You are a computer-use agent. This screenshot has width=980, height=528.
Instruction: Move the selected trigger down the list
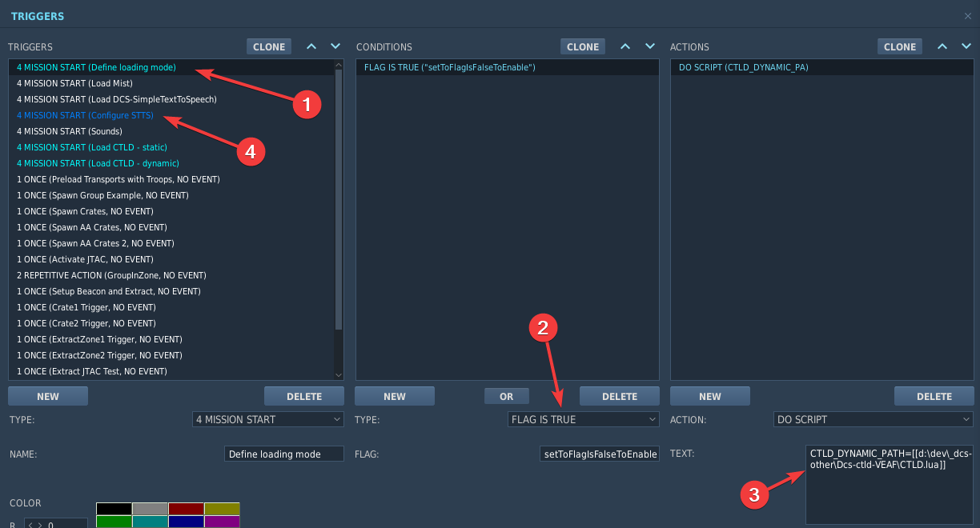click(x=335, y=46)
